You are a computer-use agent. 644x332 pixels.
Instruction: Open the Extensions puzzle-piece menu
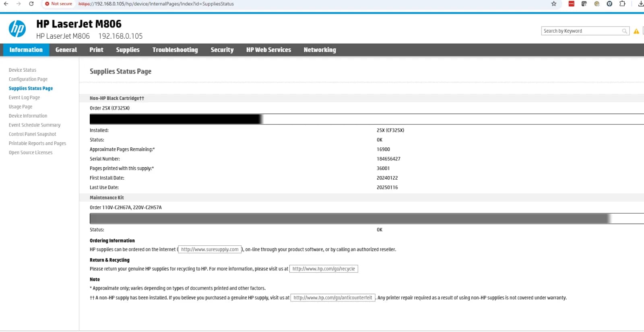[x=622, y=4]
